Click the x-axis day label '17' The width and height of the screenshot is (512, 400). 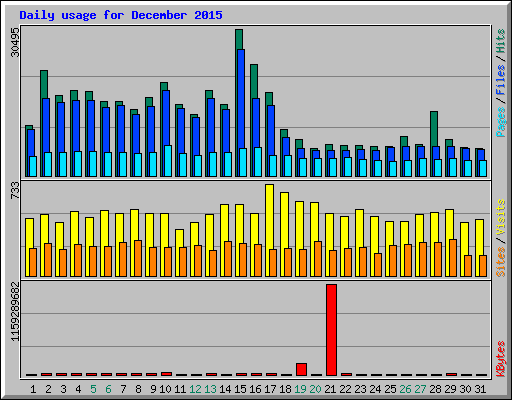[270, 389]
